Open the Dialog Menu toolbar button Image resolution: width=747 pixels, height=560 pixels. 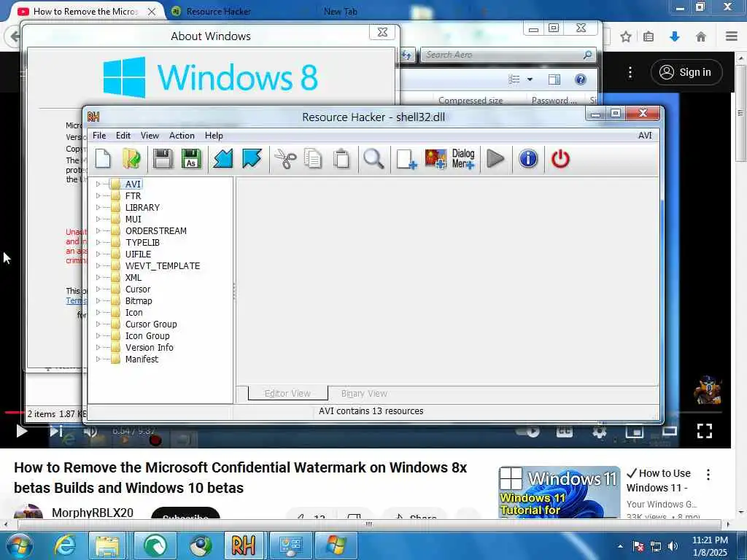(x=463, y=158)
